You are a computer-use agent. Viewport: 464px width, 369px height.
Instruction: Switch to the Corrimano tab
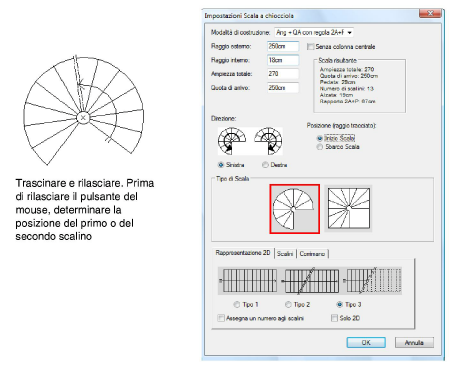pyautogui.click(x=312, y=254)
